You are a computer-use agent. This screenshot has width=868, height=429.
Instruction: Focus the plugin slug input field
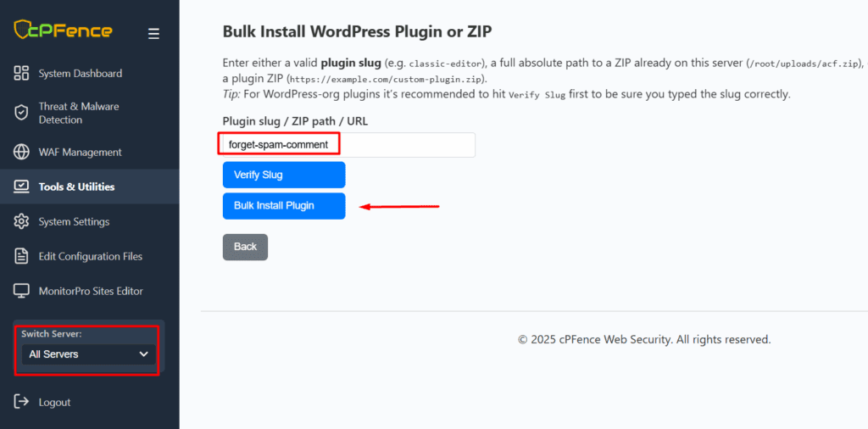point(348,145)
